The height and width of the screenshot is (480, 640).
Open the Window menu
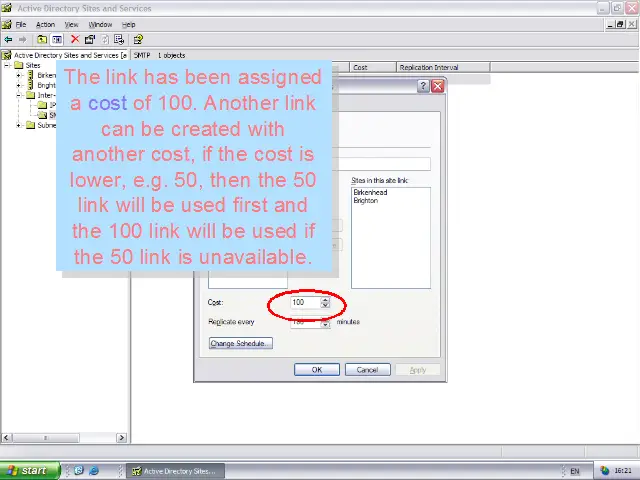[x=100, y=24]
